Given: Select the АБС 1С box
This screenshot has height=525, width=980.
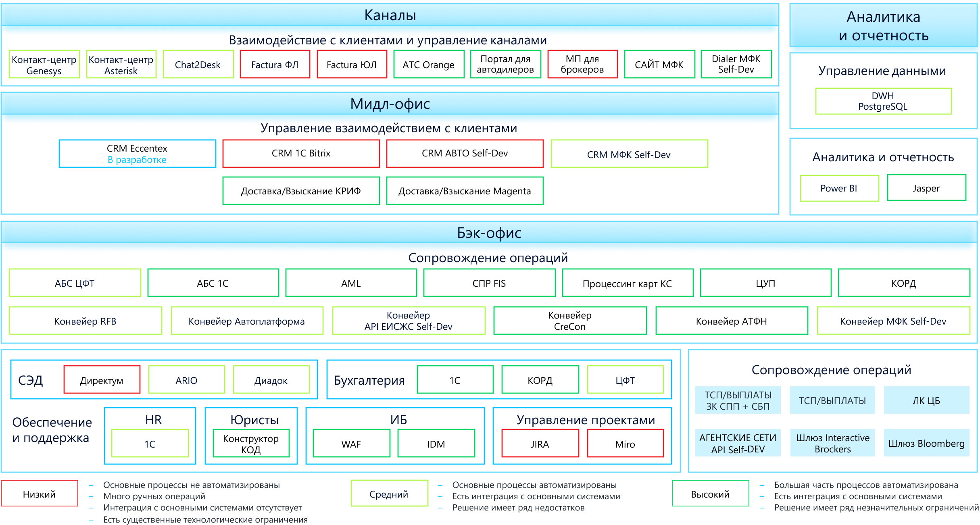Looking at the screenshot, I should click(213, 283).
